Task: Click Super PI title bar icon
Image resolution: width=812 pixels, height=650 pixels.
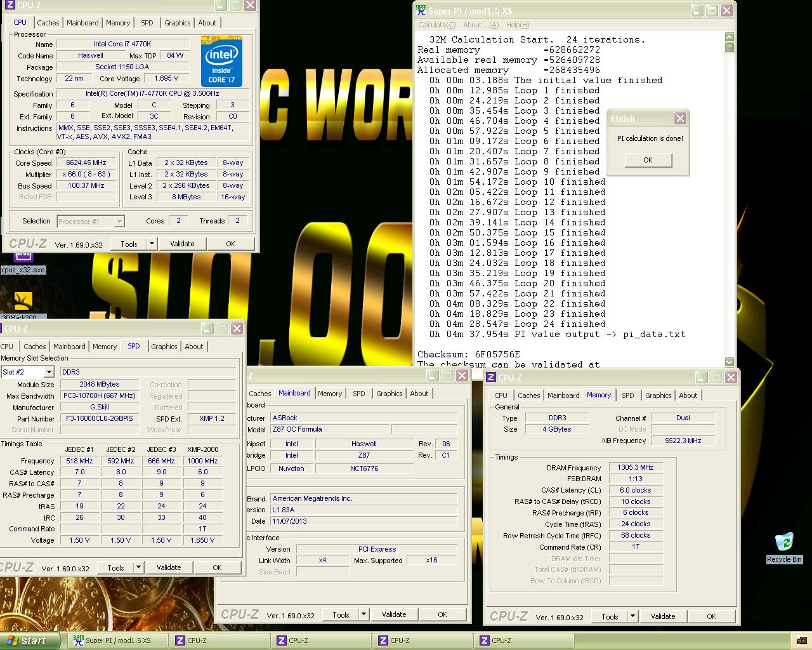Action: pos(421,11)
